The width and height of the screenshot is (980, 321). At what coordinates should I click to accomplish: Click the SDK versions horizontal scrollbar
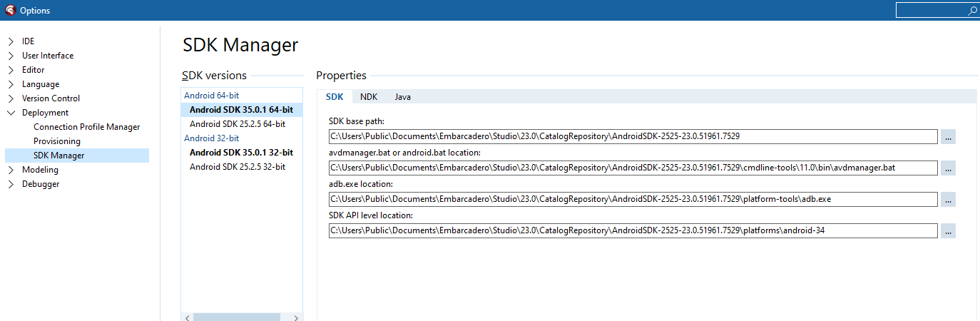point(242,317)
